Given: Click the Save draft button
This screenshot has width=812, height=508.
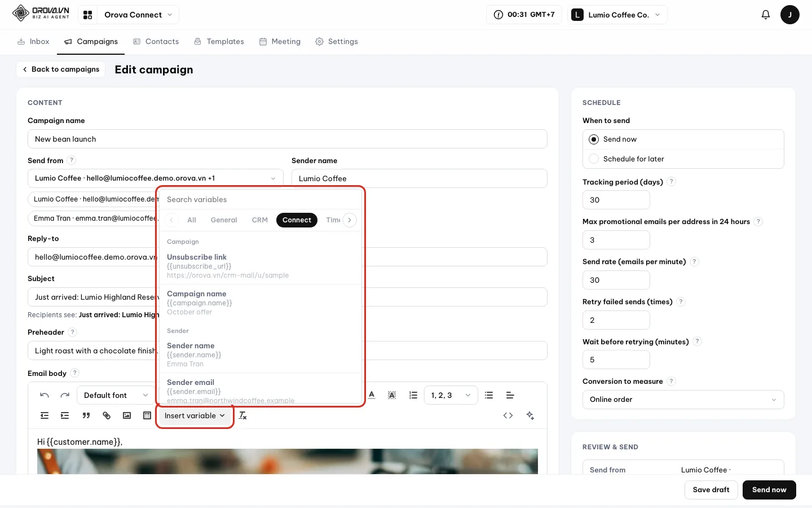Looking at the screenshot, I should [711, 490].
